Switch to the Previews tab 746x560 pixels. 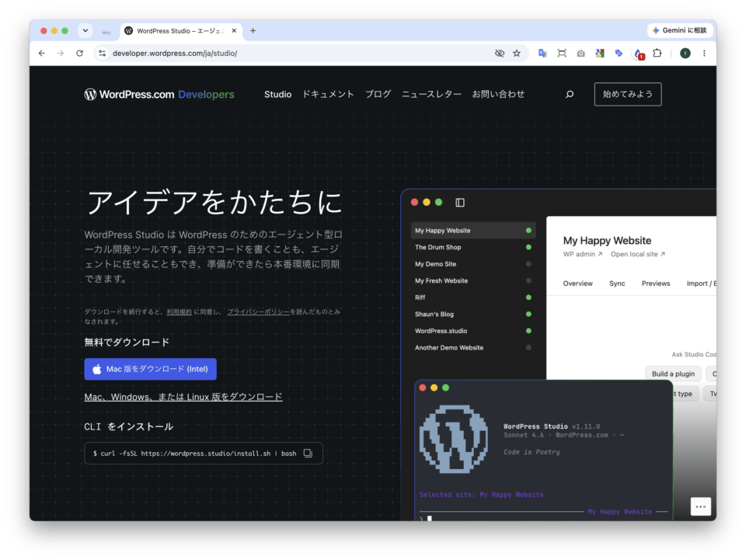point(656,283)
